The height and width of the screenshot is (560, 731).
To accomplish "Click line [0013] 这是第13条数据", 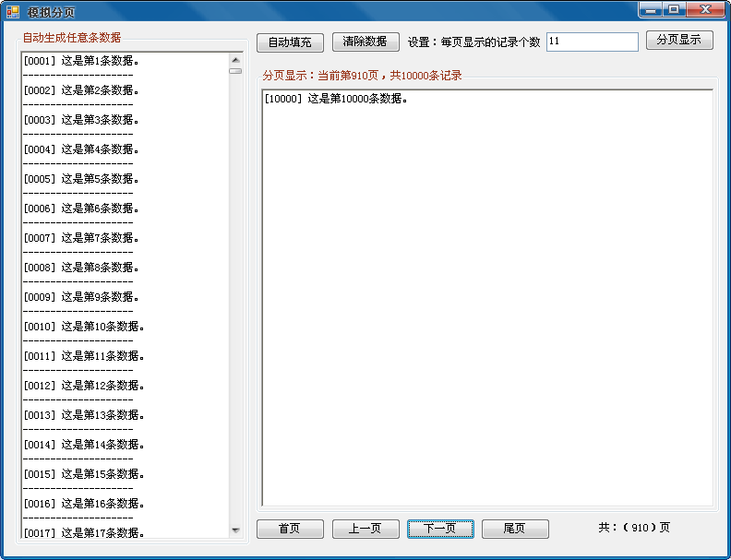I will (x=84, y=415).
